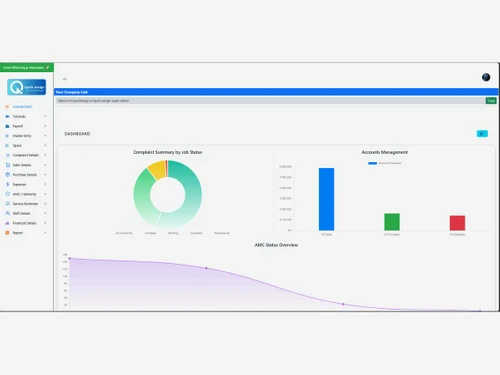
Task: Expand the Master Entry chevron
Action: pos(45,136)
